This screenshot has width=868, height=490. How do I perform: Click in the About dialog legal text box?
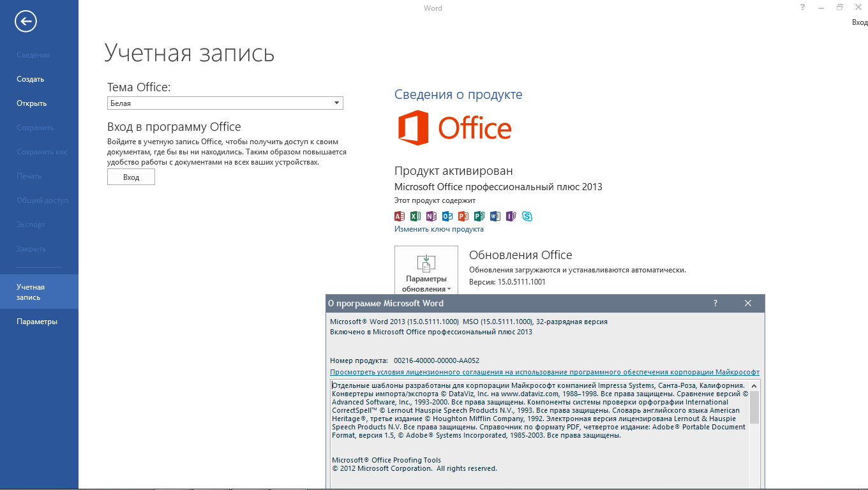coord(540,434)
